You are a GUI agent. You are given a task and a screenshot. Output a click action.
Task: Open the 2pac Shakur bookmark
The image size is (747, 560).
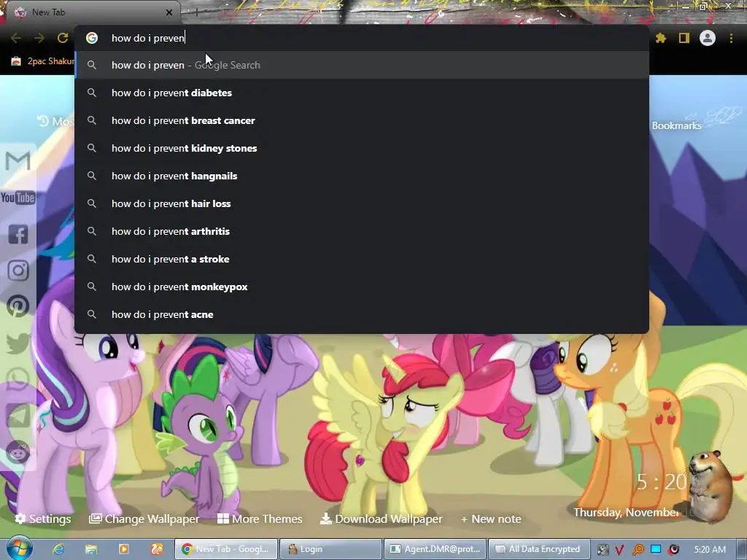tap(42, 61)
